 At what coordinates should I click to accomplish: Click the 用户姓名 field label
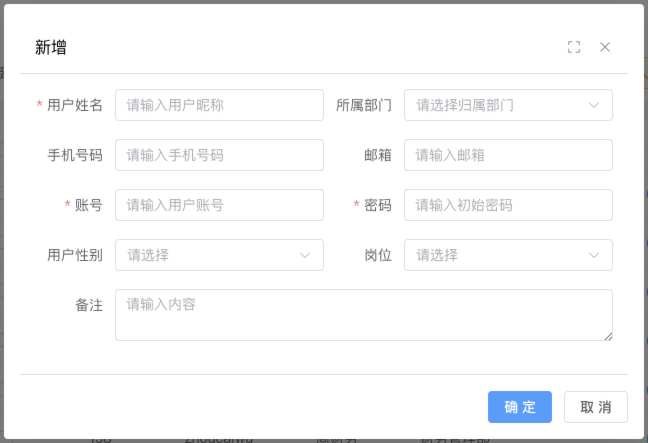pyautogui.click(x=75, y=105)
